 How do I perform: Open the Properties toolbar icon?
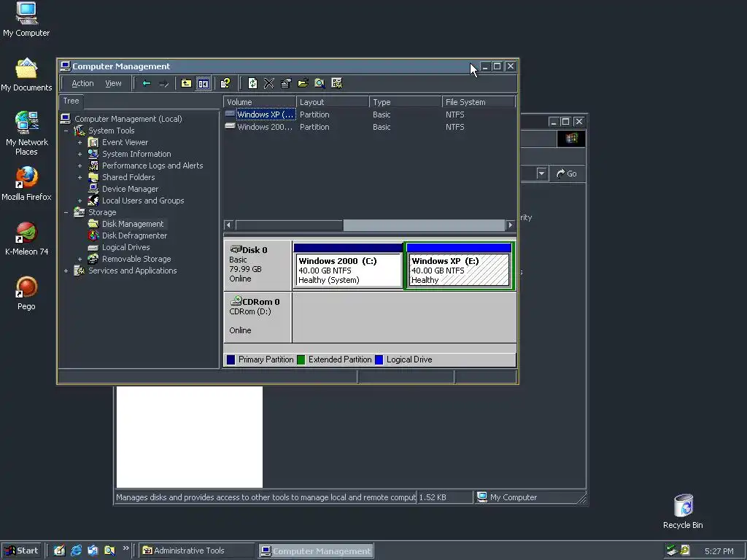point(286,83)
